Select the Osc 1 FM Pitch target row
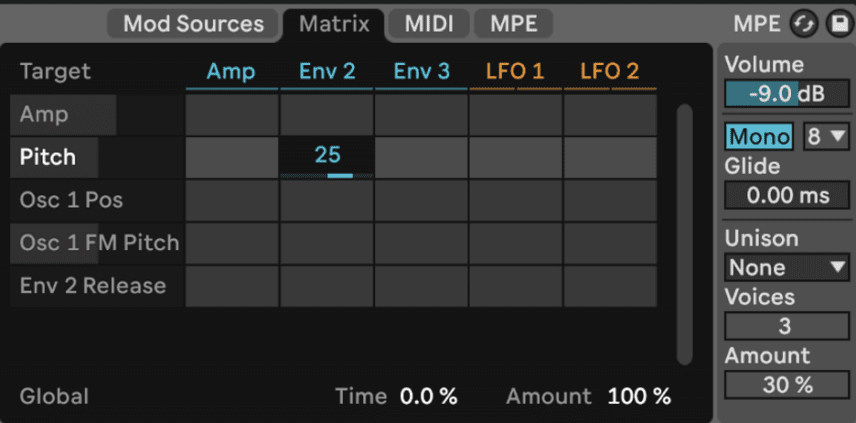The height and width of the screenshot is (423, 856). pos(97,243)
